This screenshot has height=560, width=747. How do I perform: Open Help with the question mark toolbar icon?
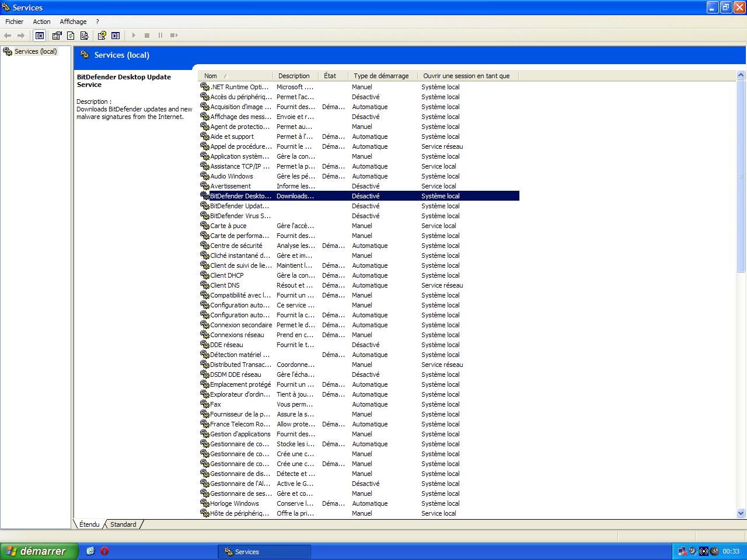[102, 36]
